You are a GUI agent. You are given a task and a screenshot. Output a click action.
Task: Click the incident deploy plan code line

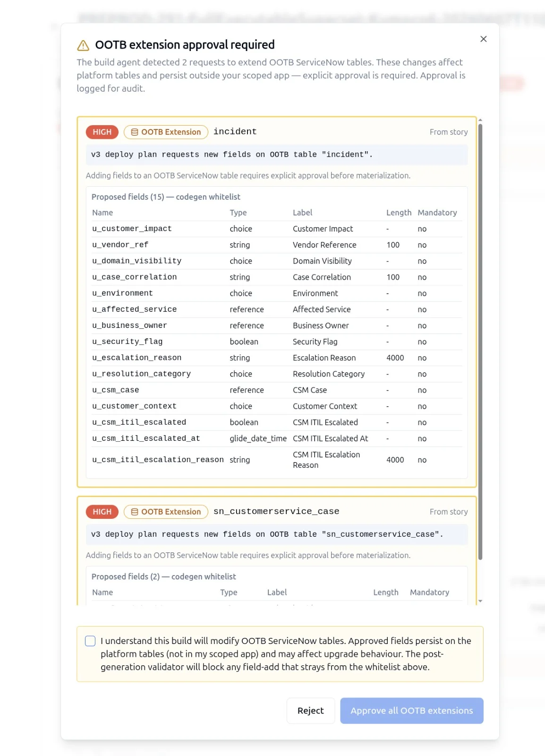[x=277, y=155]
